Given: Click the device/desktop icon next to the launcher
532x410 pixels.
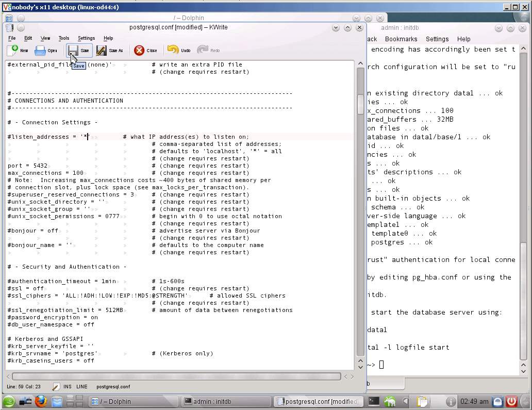Looking at the screenshot, I should pyautogui.click(x=25, y=402).
